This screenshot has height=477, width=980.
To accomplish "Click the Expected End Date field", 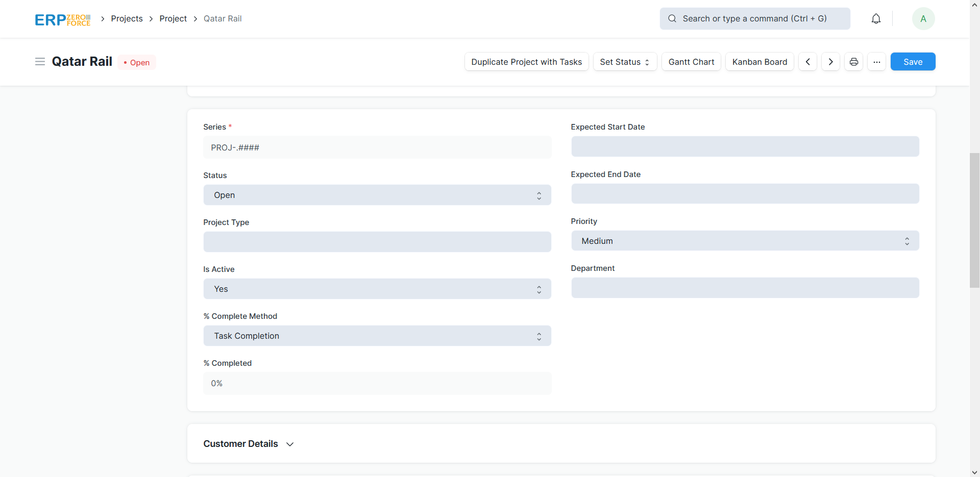I will pos(745,194).
